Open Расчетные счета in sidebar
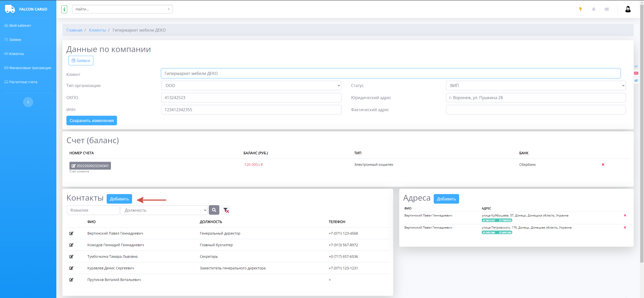644x298 pixels. tap(23, 82)
